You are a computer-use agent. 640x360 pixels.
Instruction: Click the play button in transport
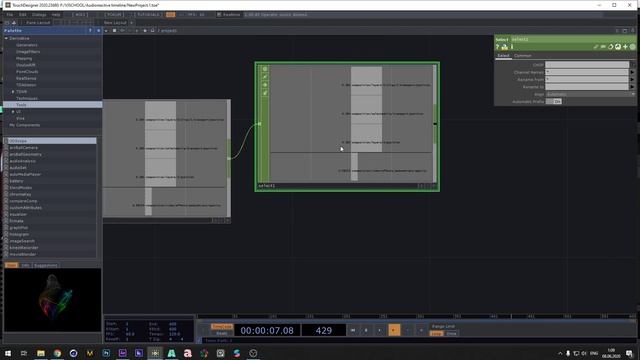click(394, 330)
